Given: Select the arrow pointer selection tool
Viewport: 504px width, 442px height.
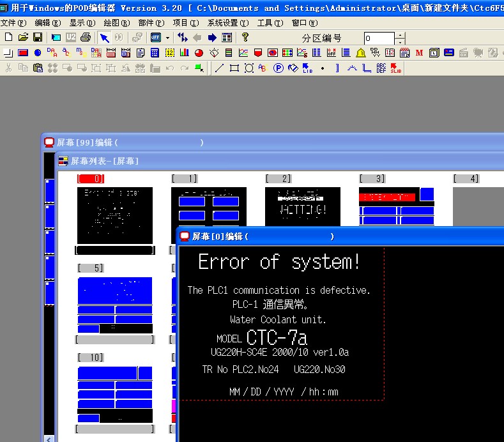Looking at the screenshot, I should [104, 38].
